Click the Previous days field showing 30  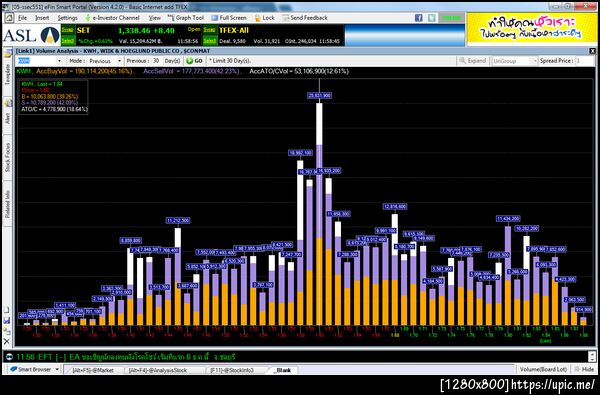[156, 61]
